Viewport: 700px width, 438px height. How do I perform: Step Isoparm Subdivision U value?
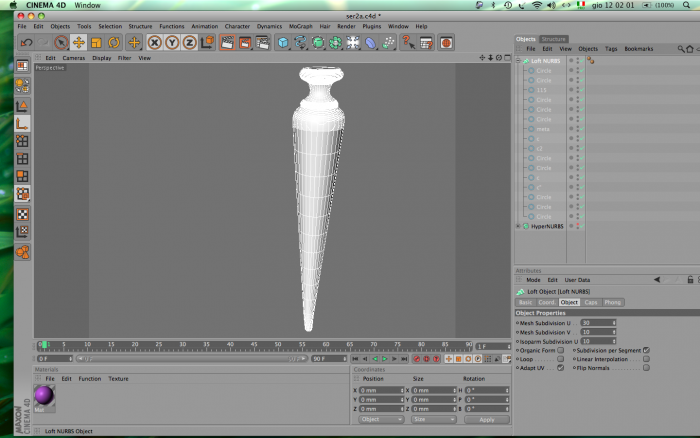(x=614, y=342)
